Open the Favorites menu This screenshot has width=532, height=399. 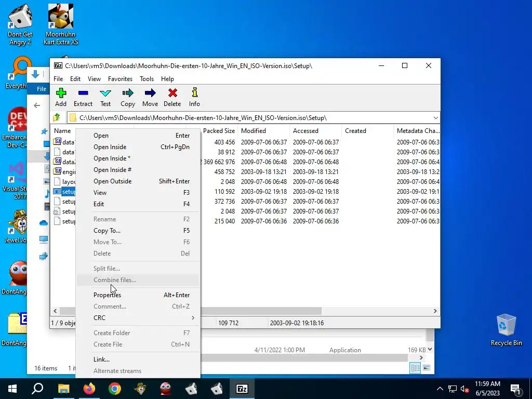[120, 79]
